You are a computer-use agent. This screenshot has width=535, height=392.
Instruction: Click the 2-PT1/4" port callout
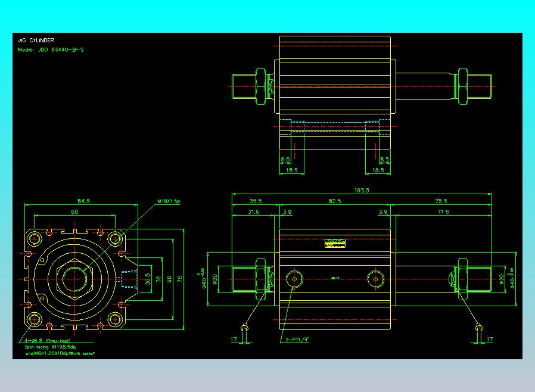[x=297, y=340]
